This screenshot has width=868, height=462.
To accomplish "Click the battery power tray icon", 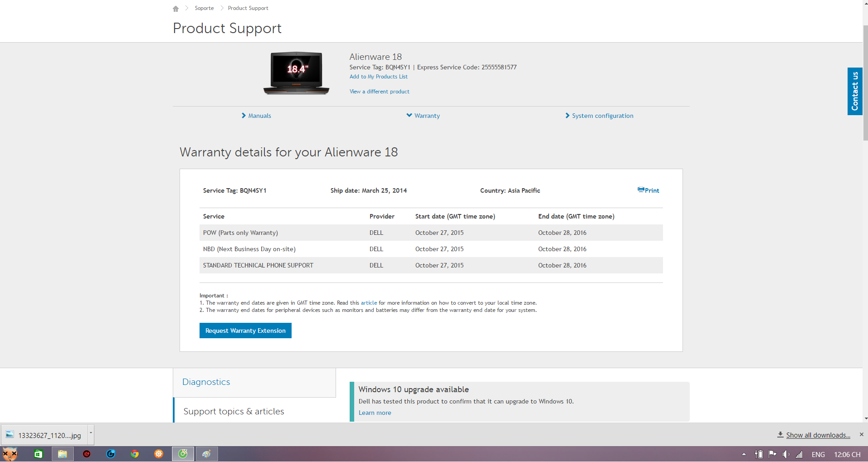I will coord(759,454).
